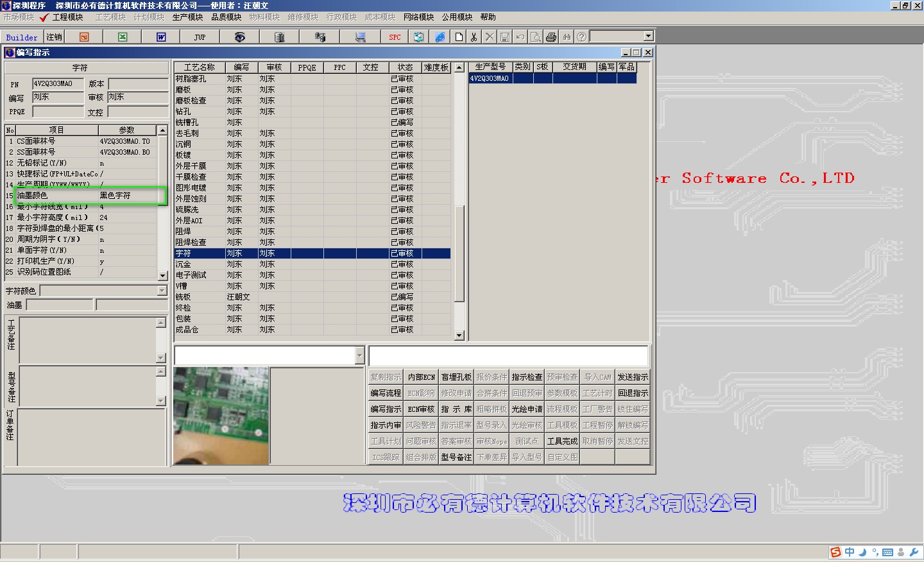Click the floppy disk Save icon
The width and height of the screenshot is (924, 562).
coord(505,37)
